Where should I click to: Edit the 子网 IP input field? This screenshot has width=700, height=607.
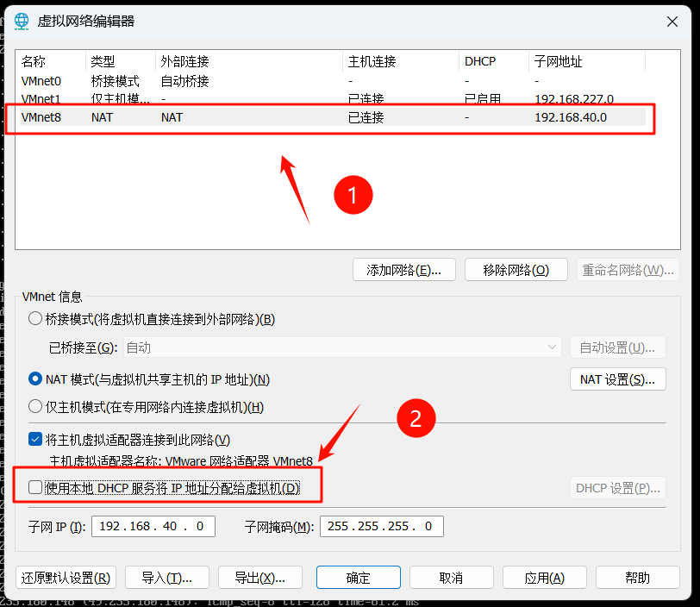[x=153, y=526]
